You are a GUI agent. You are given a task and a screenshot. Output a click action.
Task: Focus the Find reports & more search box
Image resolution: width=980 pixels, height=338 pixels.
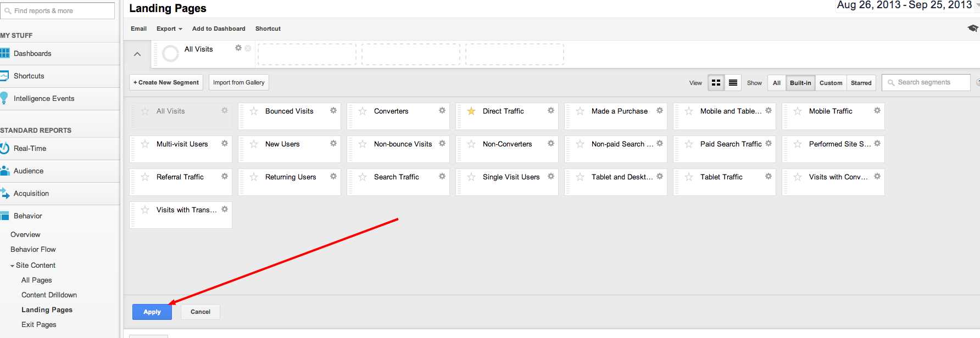pos(58,10)
